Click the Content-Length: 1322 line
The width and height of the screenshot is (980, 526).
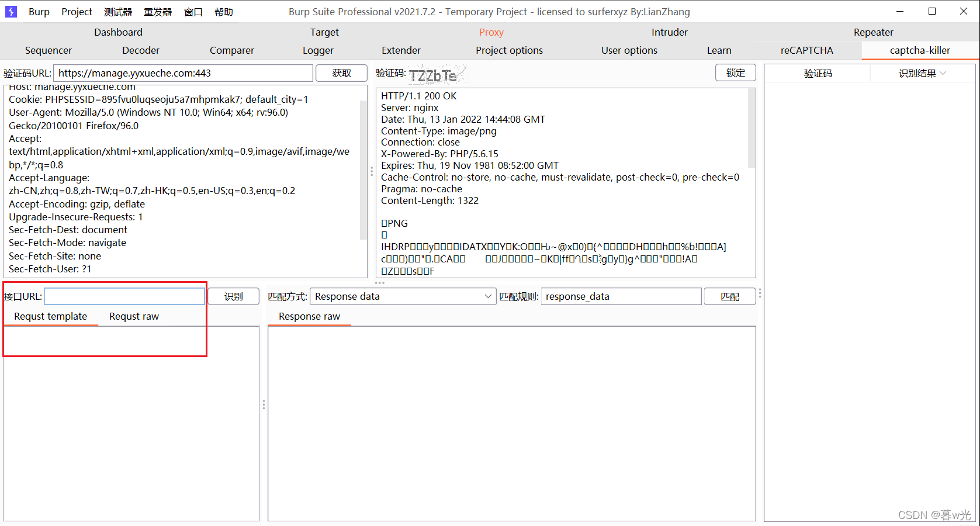[x=430, y=200]
